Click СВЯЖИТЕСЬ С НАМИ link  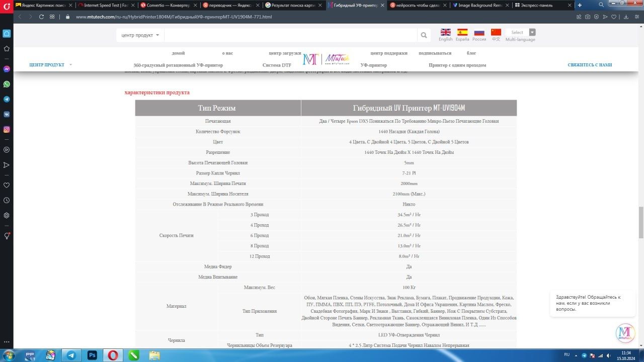590,65
